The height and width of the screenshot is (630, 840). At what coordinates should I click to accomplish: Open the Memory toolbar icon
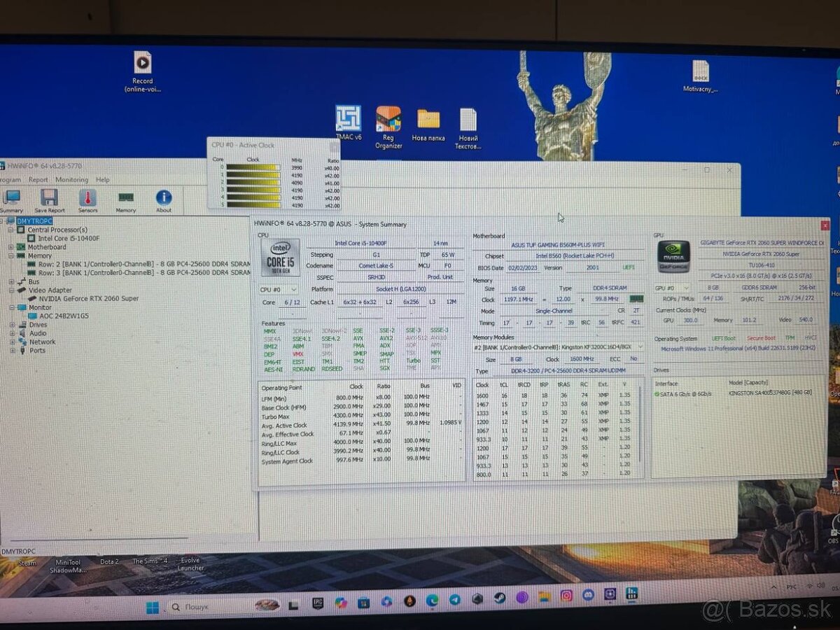126,200
